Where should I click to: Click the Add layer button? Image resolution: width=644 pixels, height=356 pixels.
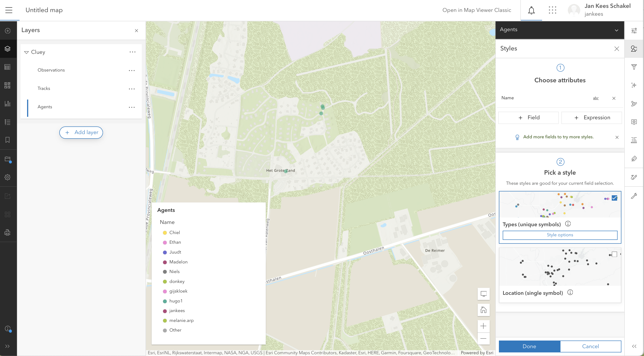81,132
